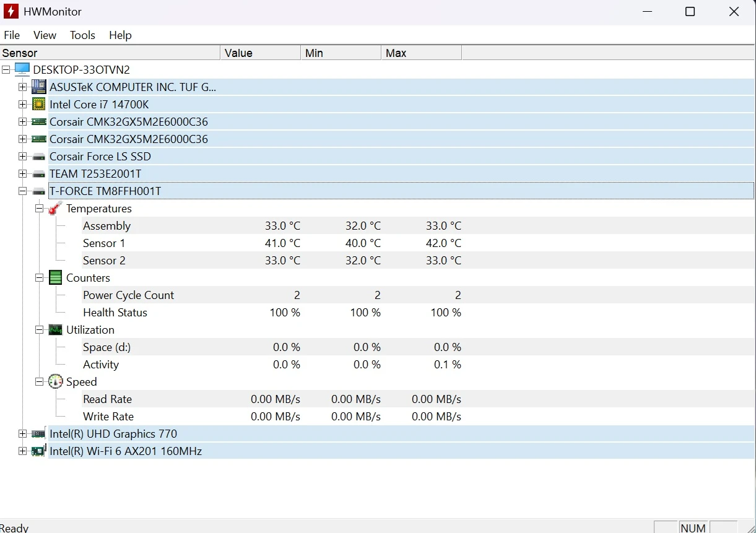The image size is (756, 533).
Task: Click the Temperatures thermometer icon
Action: click(56, 209)
